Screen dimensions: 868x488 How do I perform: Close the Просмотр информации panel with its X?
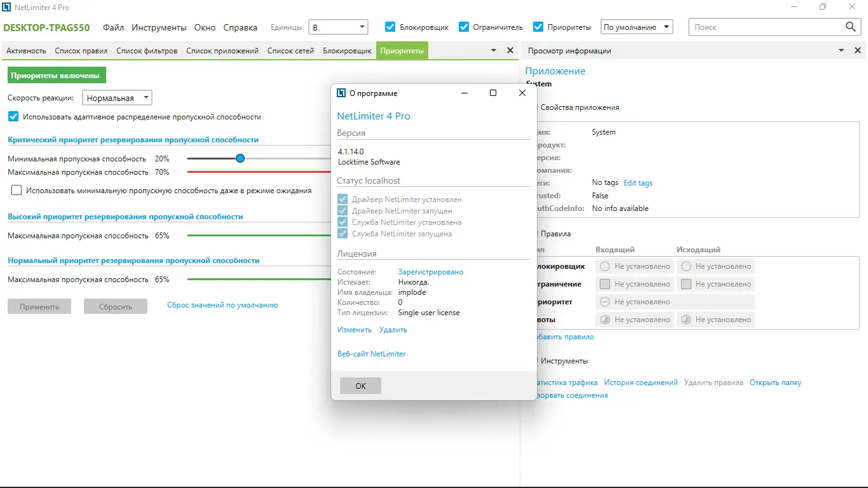(x=857, y=50)
